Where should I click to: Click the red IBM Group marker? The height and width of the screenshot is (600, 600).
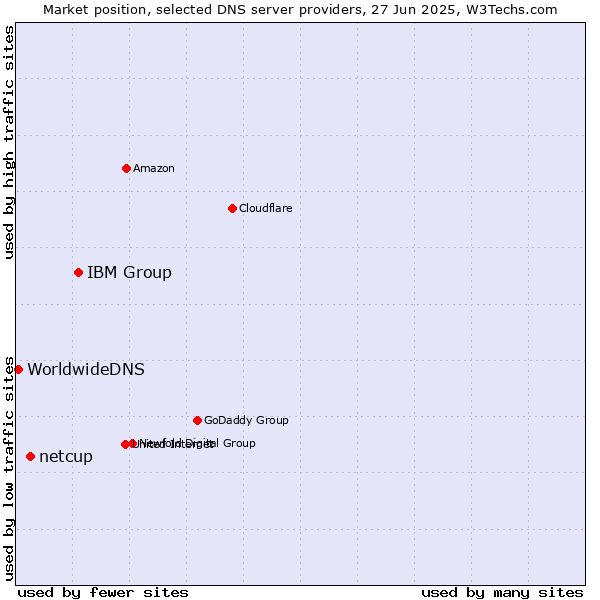78,272
